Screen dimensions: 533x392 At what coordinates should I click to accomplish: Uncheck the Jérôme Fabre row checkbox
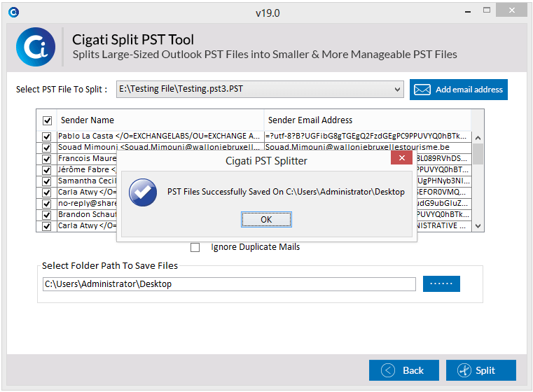click(46, 170)
